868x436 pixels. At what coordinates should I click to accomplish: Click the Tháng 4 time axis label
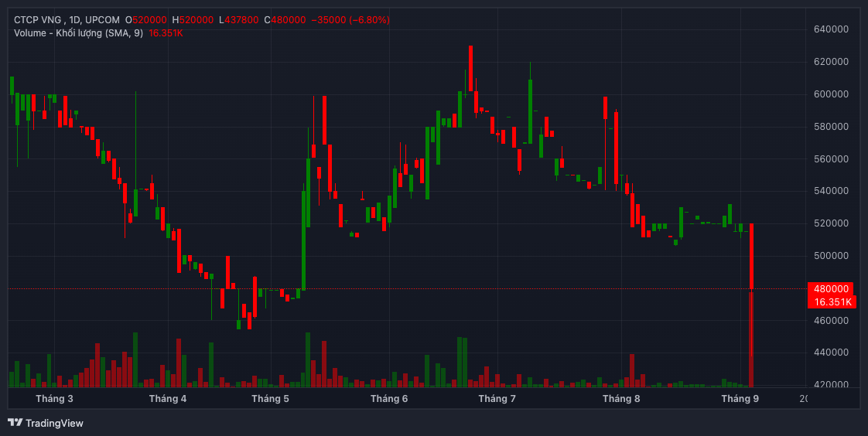(168, 399)
